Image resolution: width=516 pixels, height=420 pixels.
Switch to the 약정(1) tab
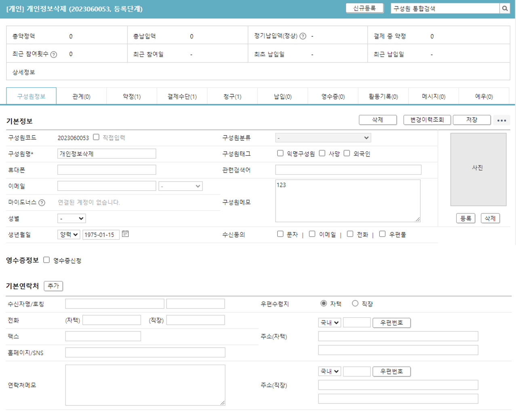(132, 96)
